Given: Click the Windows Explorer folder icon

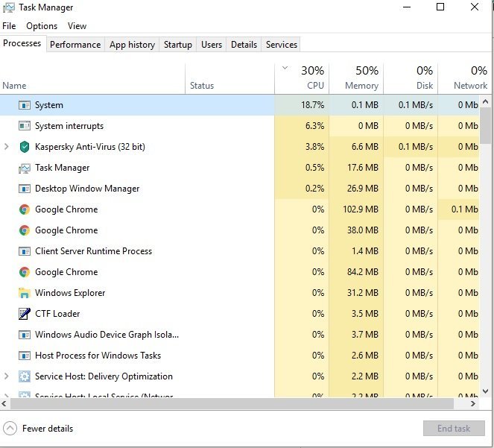Looking at the screenshot, I should click(x=25, y=293).
